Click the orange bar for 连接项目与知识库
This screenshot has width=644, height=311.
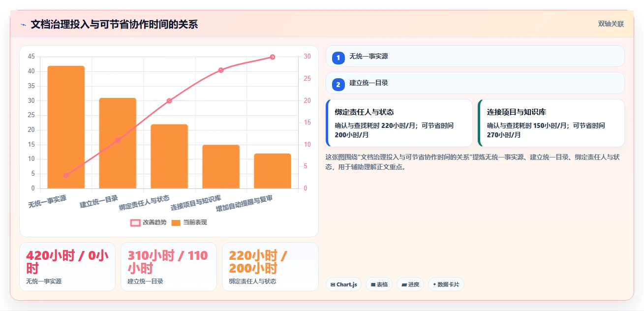pyautogui.click(x=221, y=167)
